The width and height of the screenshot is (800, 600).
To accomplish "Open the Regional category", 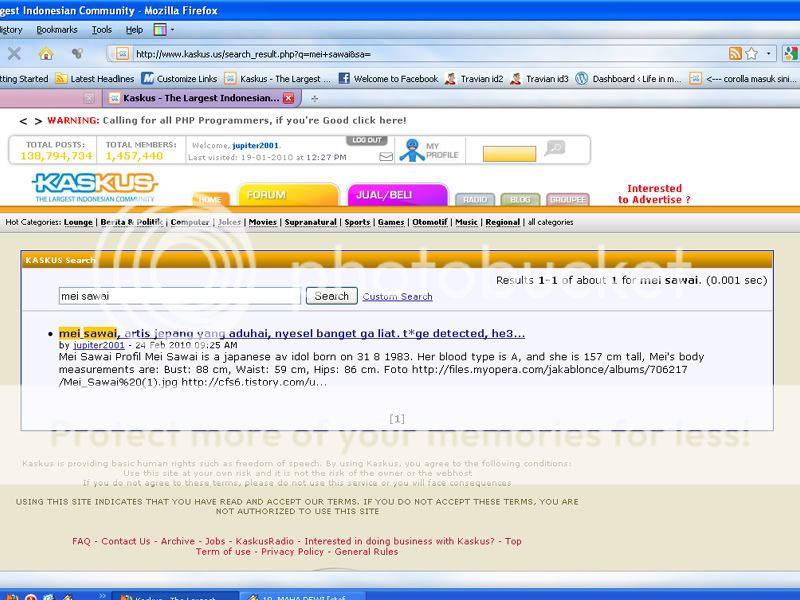I will 503,222.
